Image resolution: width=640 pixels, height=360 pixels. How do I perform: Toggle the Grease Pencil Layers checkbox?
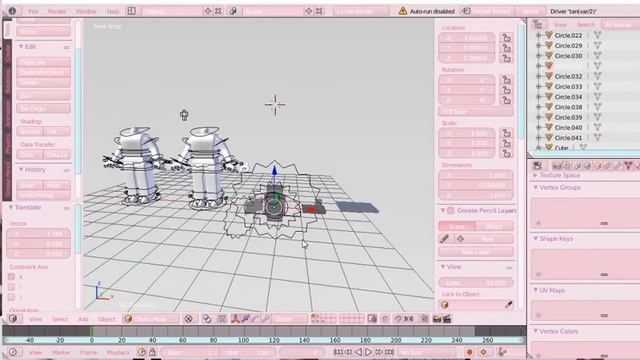(x=451, y=211)
